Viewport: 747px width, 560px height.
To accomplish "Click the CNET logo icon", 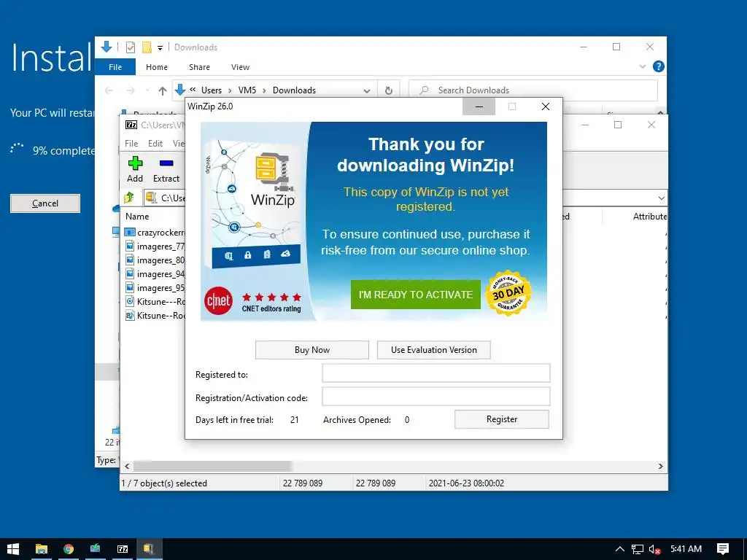I will 218,301.
